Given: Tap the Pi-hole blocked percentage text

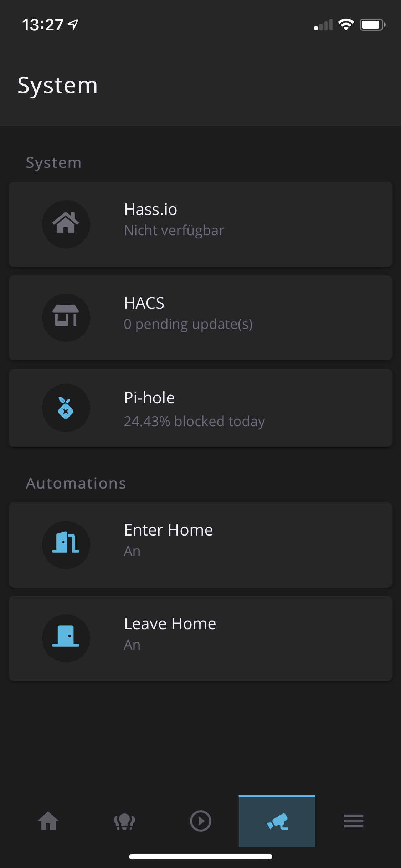Looking at the screenshot, I should [194, 421].
